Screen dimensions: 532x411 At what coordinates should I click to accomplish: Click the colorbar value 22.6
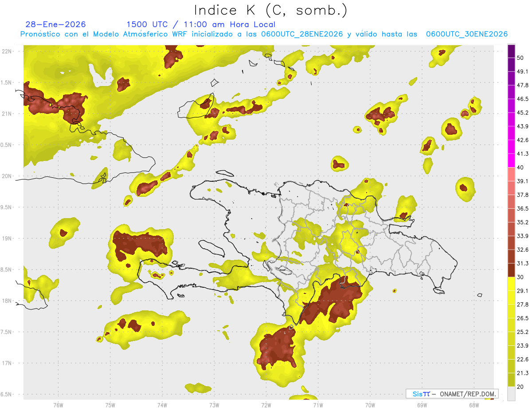tap(522, 360)
